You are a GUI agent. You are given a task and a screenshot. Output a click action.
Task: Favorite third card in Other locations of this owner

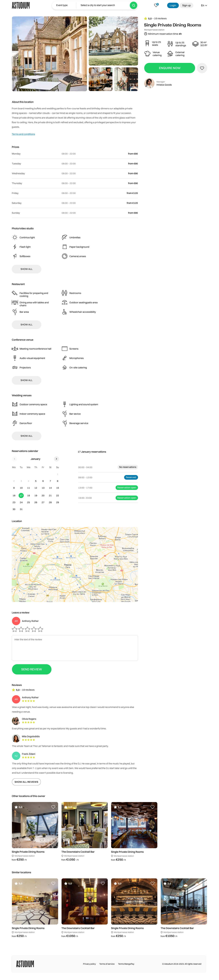pos(152,807)
